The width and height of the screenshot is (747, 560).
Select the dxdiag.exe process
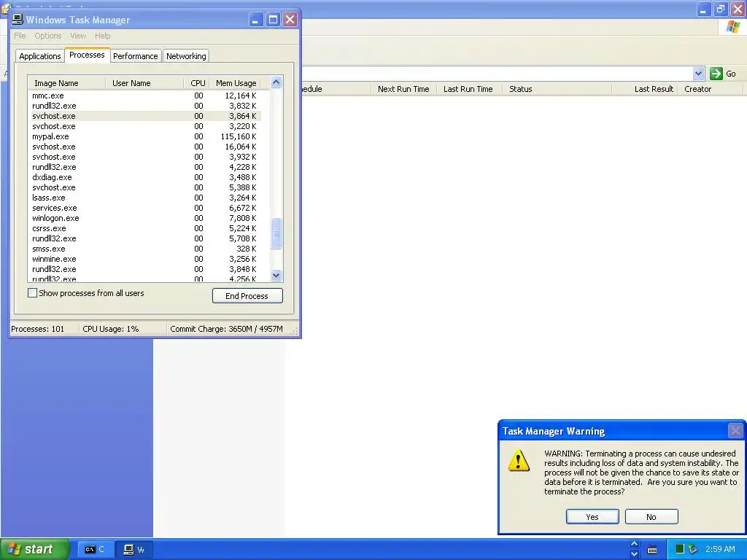pyautogui.click(x=144, y=177)
